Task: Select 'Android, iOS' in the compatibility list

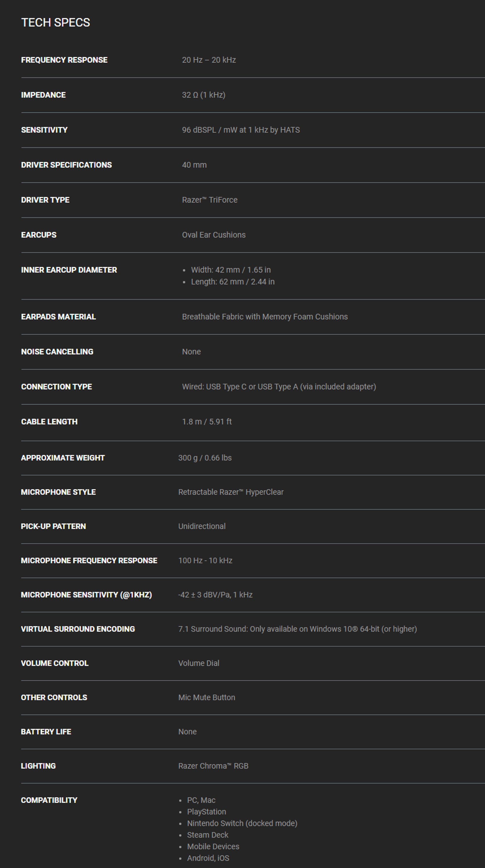Action: click(x=208, y=859)
